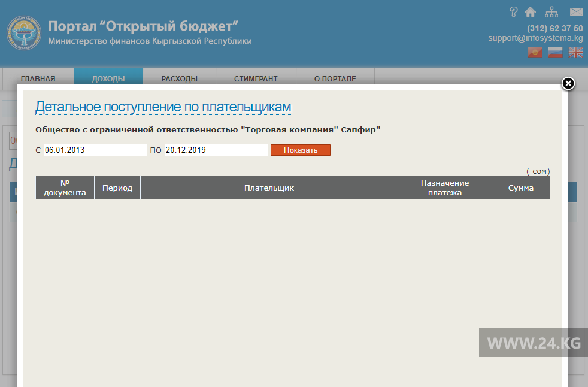Screen dimensions: 588x387
Task: Click the Плательщик column header
Action: 269,188
